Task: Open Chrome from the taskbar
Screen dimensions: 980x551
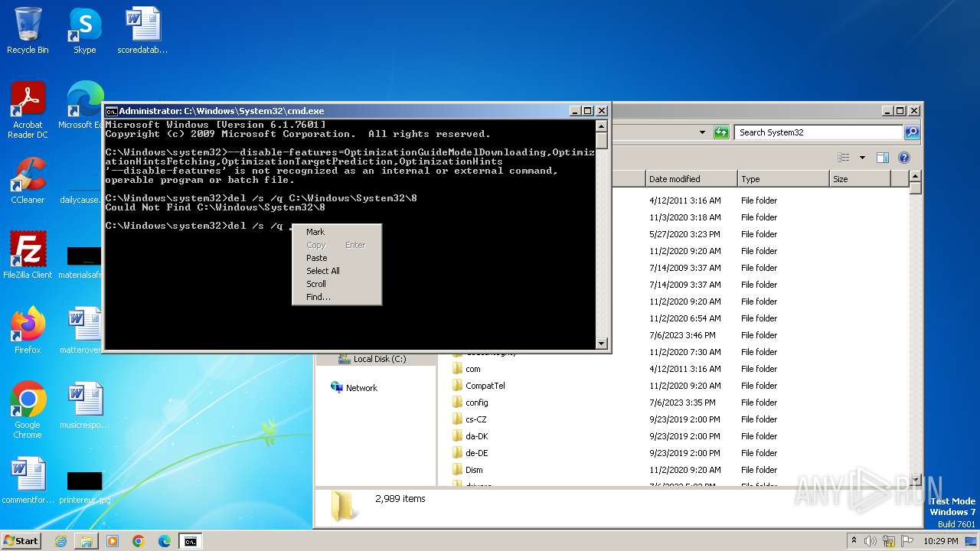Action: pyautogui.click(x=139, y=541)
